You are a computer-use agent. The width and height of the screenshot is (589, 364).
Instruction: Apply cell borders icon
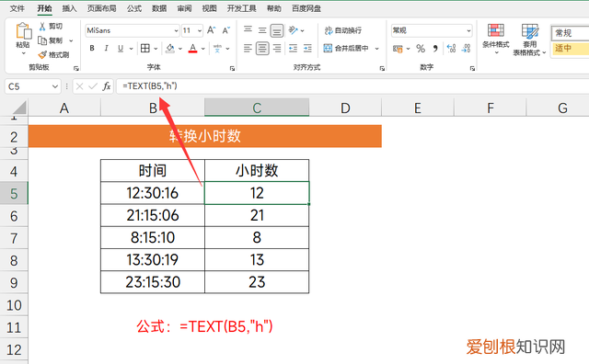pyautogui.click(x=145, y=48)
